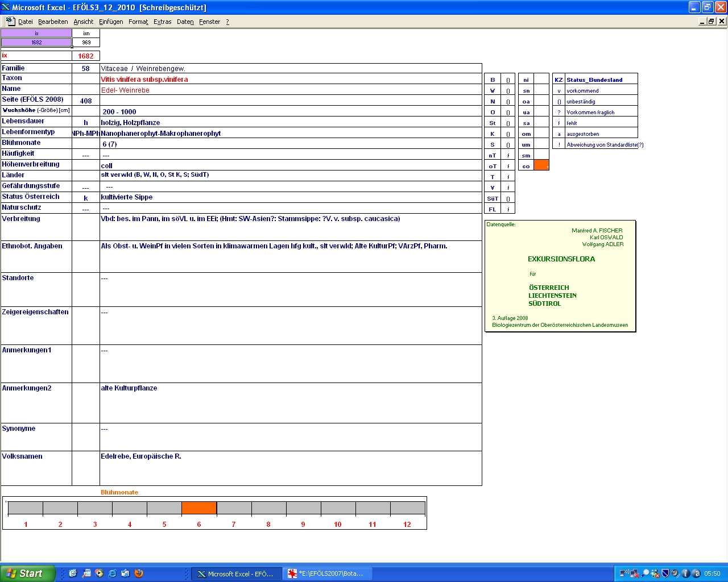Open the Datei menu

[25, 22]
